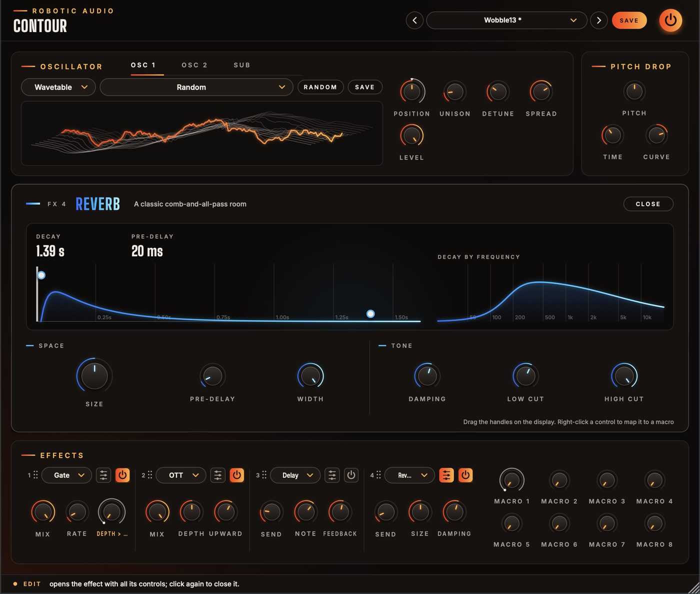This screenshot has width=700, height=594.
Task: Go to the next preset arrow
Action: coord(598,21)
